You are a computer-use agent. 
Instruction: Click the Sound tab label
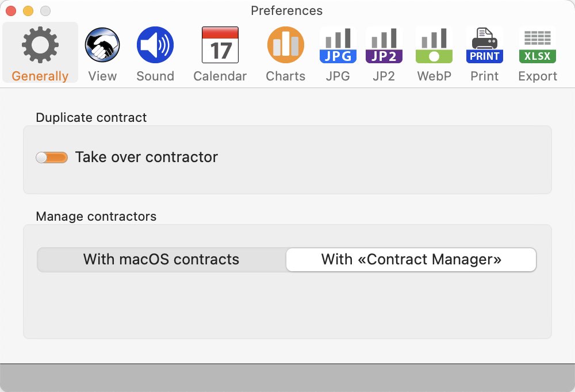tap(155, 76)
